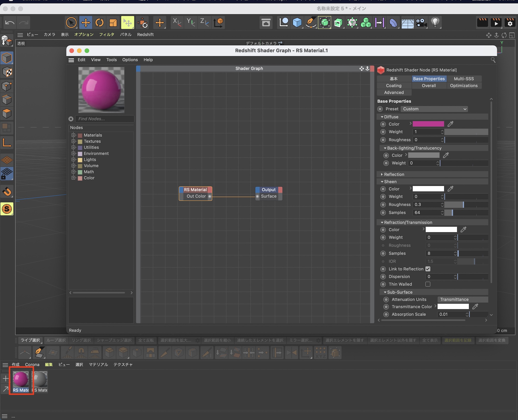The image size is (518, 420).
Task: Select the Rotate tool icon
Action: (x=99, y=23)
